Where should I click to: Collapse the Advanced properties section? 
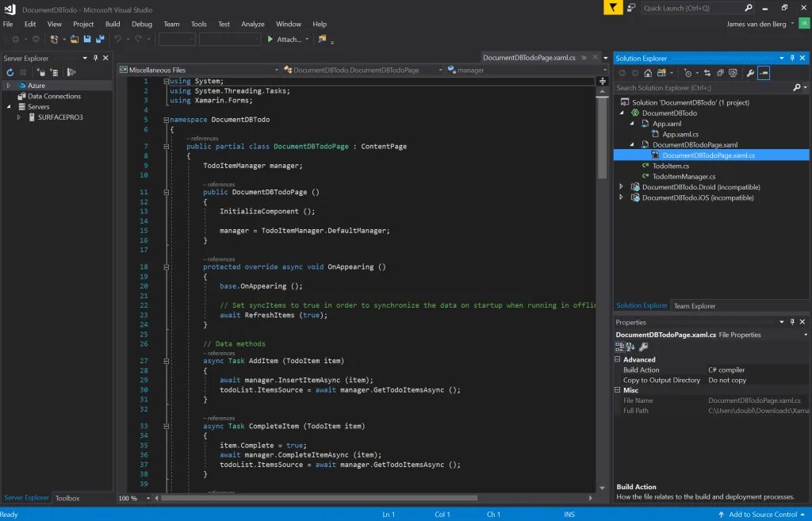pyautogui.click(x=617, y=359)
